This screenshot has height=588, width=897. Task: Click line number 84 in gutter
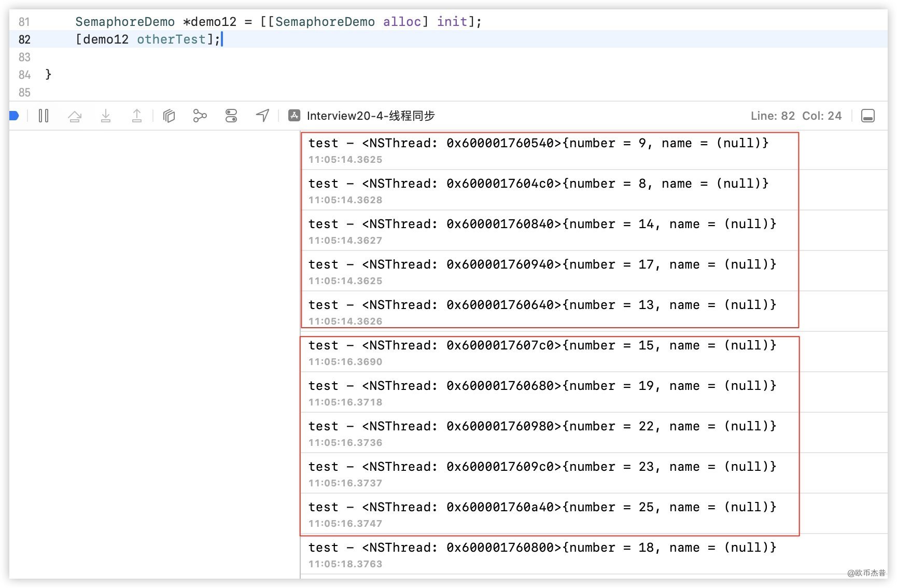24,75
